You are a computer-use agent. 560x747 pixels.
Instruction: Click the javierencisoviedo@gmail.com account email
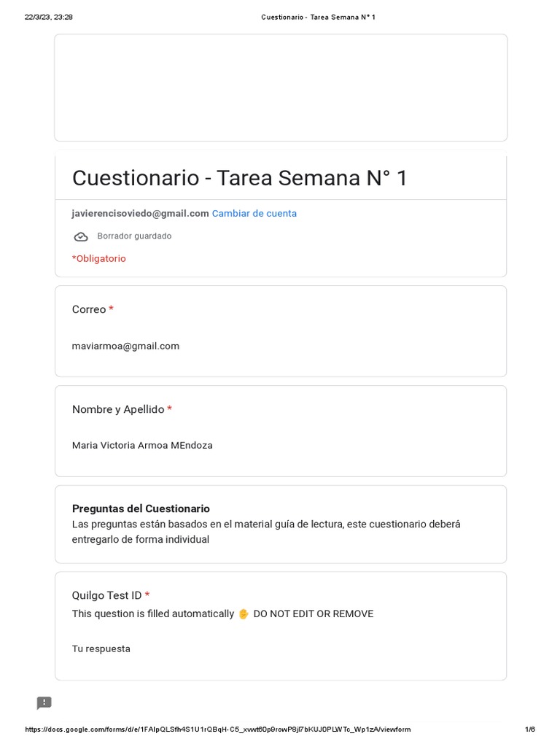tap(140, 214)
